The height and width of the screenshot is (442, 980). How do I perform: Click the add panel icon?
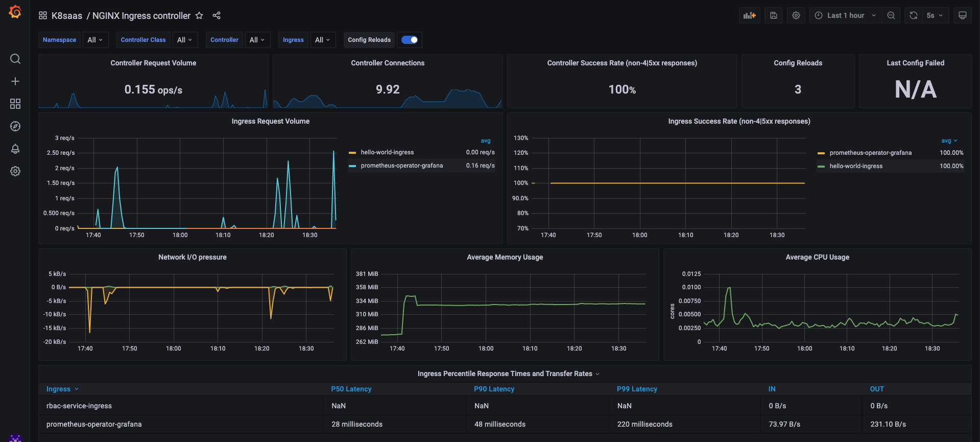tap(750, 15)
